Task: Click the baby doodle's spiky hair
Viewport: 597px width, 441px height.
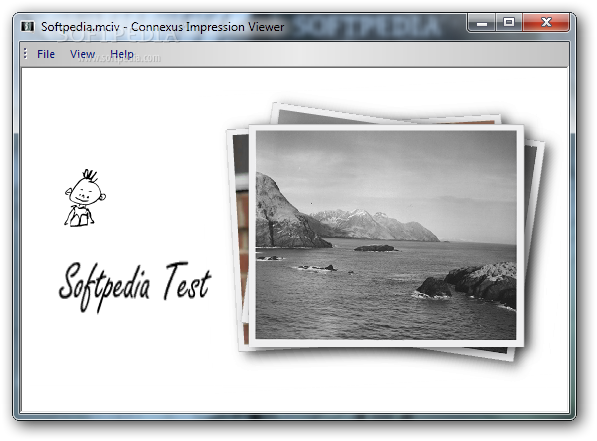Action: [x=91, y=175]
